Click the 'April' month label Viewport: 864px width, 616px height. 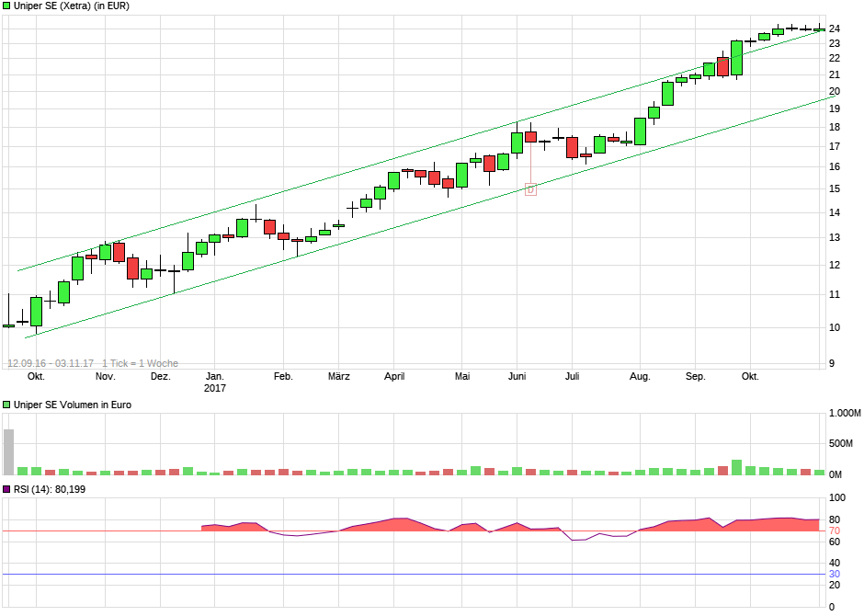394,376
